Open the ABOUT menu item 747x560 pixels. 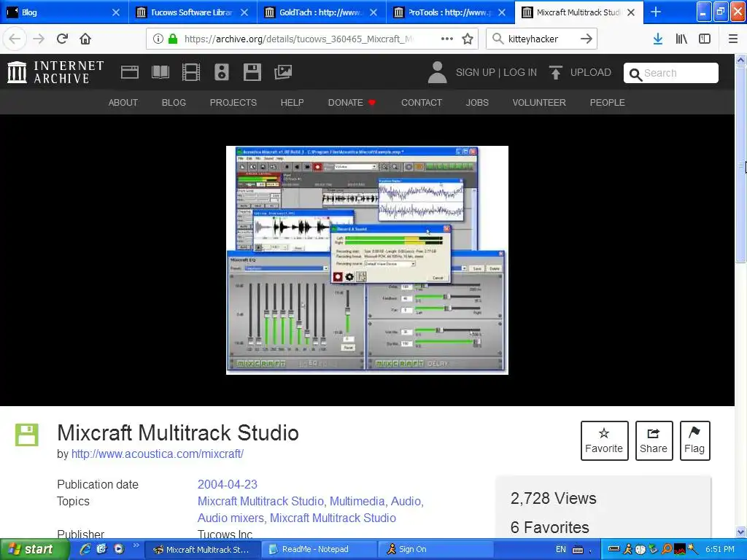[x=123, y=102]
